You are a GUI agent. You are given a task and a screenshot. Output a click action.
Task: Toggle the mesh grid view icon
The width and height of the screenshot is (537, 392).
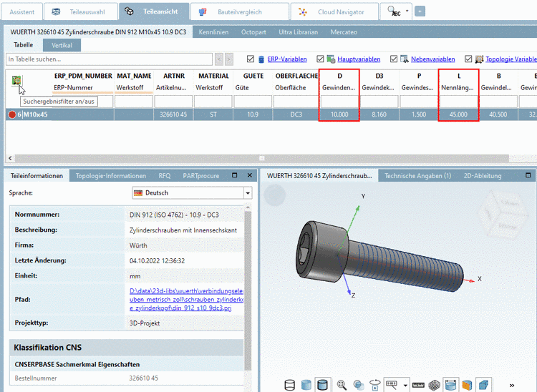(435, 385)
